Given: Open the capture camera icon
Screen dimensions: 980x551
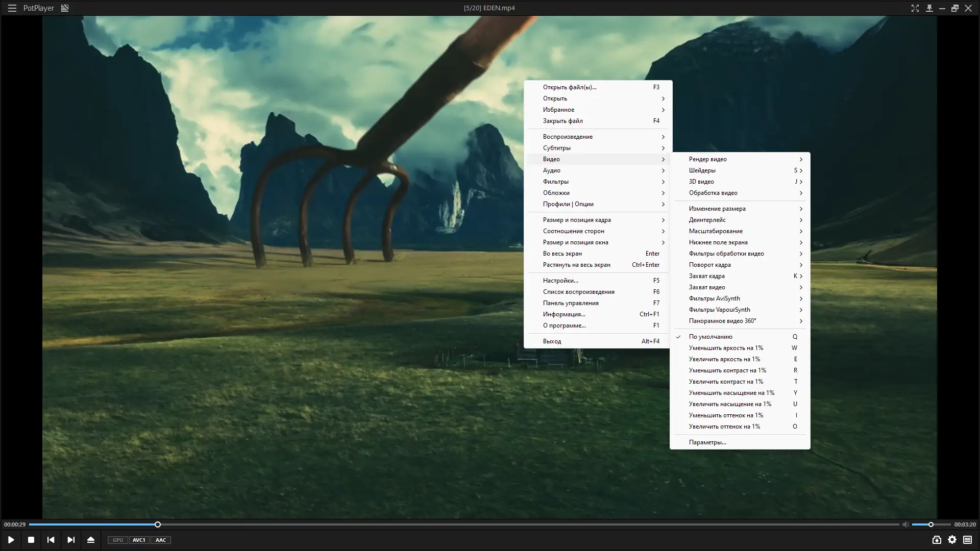Looking at the screenshot, I should point(937,540).
